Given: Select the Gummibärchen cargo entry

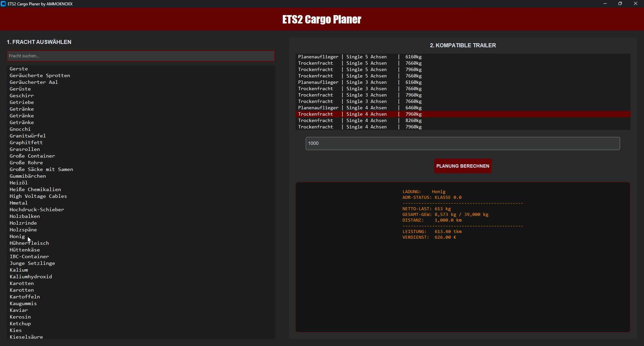Looking at the screenshot, I should (x=28, y=176).
